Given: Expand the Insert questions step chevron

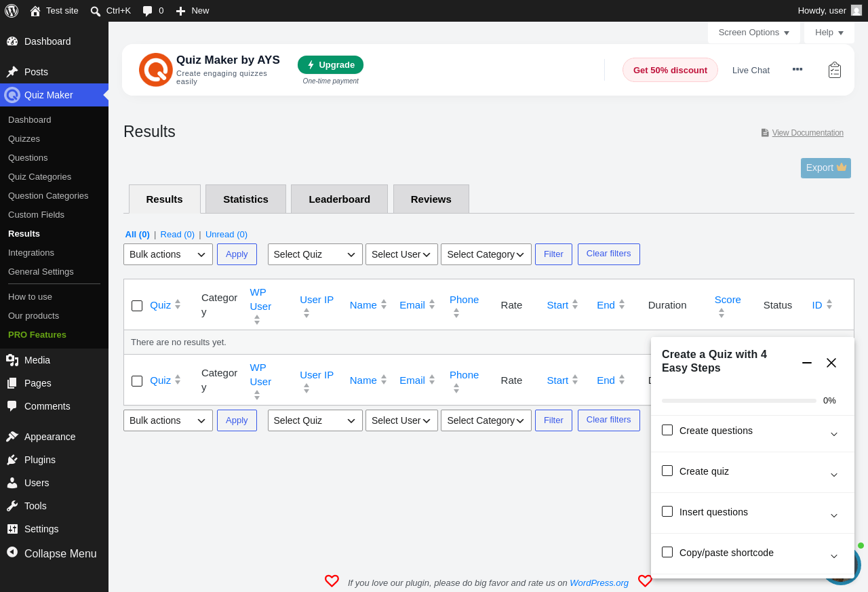Looking at the screenshot, I should tap(834, 515).
